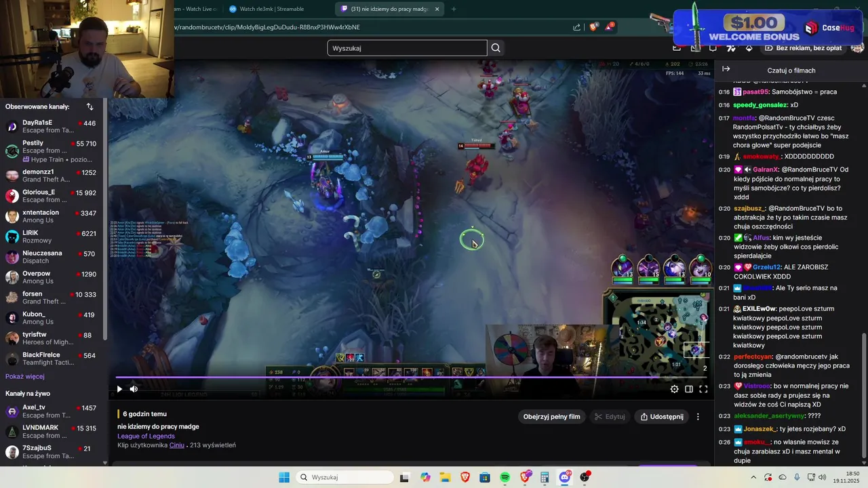
Task: Open tyrisftw channel in sidebar
Action: tap(52, 338)
